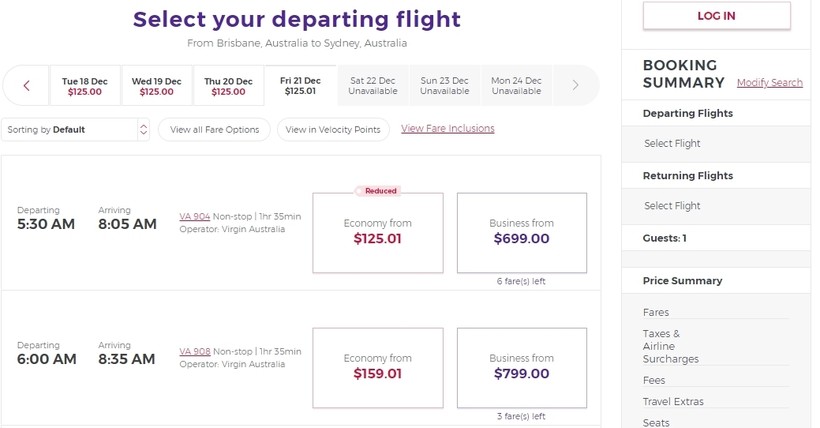The width and height of the screenshot is (820, 428).
Task: Toggle View in Velocity Points
Action: pos(333,130)
